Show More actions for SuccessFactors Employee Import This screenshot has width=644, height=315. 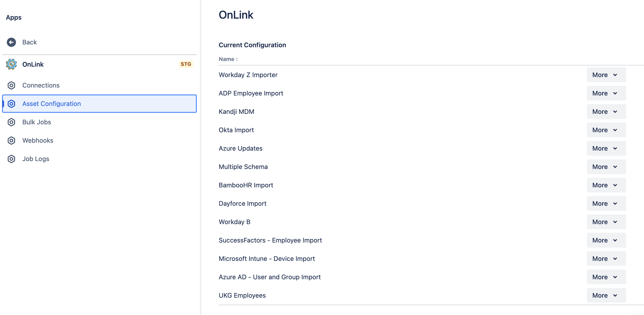pos(606,240)
